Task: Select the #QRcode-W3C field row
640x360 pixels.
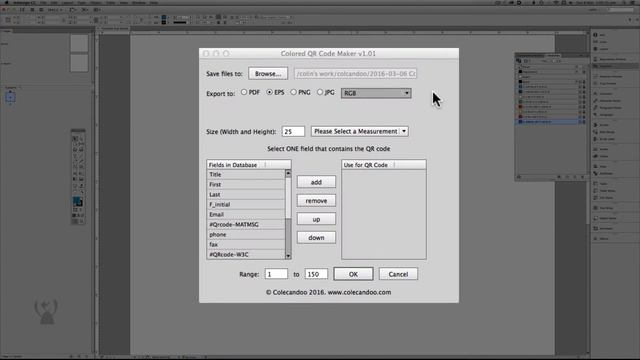Action: tap(246, 255)
